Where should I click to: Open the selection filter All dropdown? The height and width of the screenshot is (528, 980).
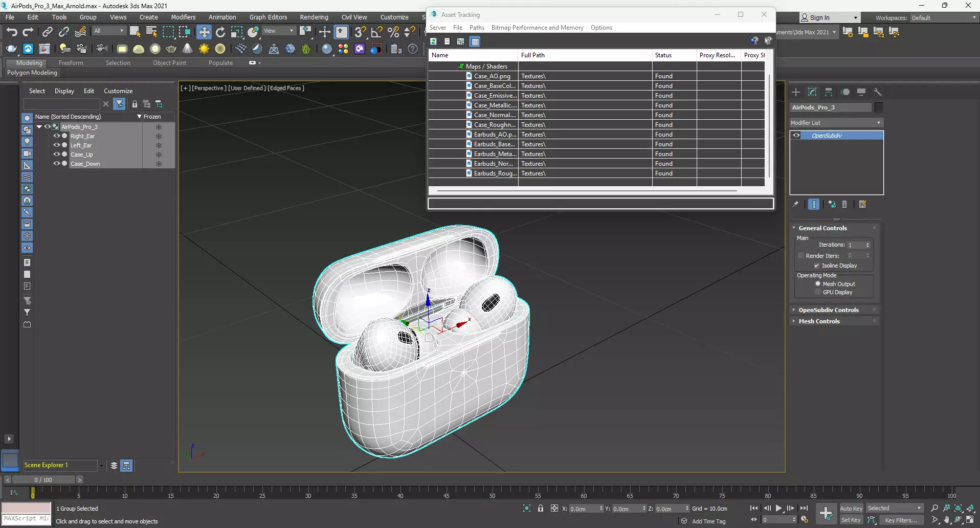(109, 31)
